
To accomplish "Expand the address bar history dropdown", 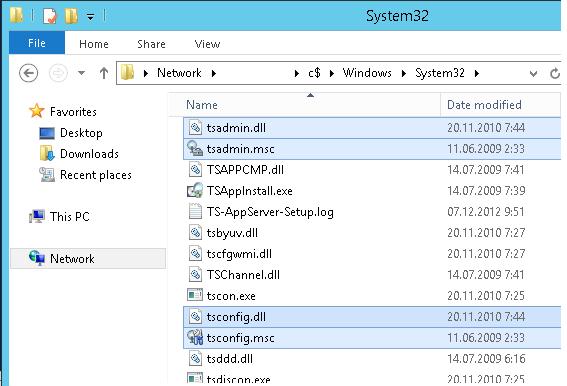I will point(533,74).
